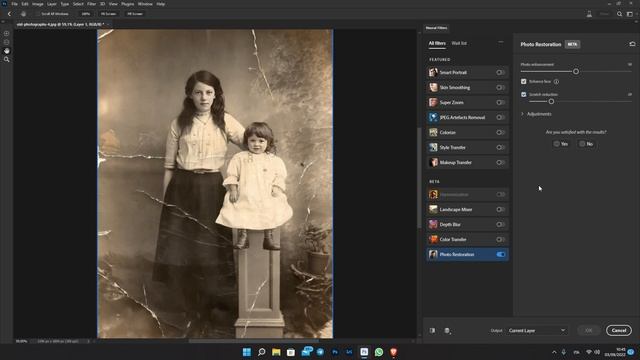Uncheck the Enhance face checkbox
The image size is (640, 360).
[524, 82]
